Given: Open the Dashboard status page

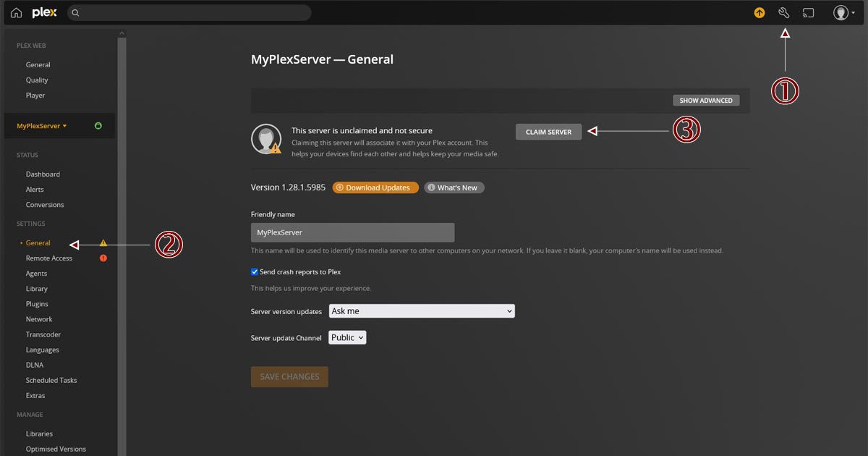Looking at the screenshot, I should (43, 174).
